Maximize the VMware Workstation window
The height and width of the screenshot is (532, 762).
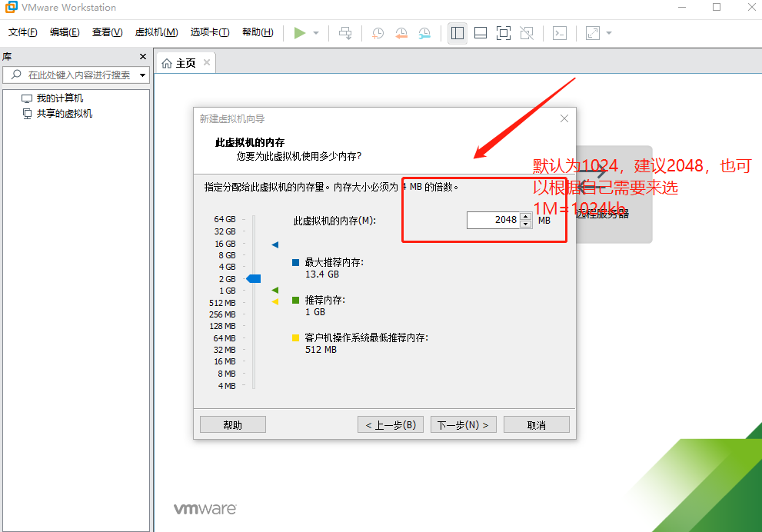click(717, 7)
